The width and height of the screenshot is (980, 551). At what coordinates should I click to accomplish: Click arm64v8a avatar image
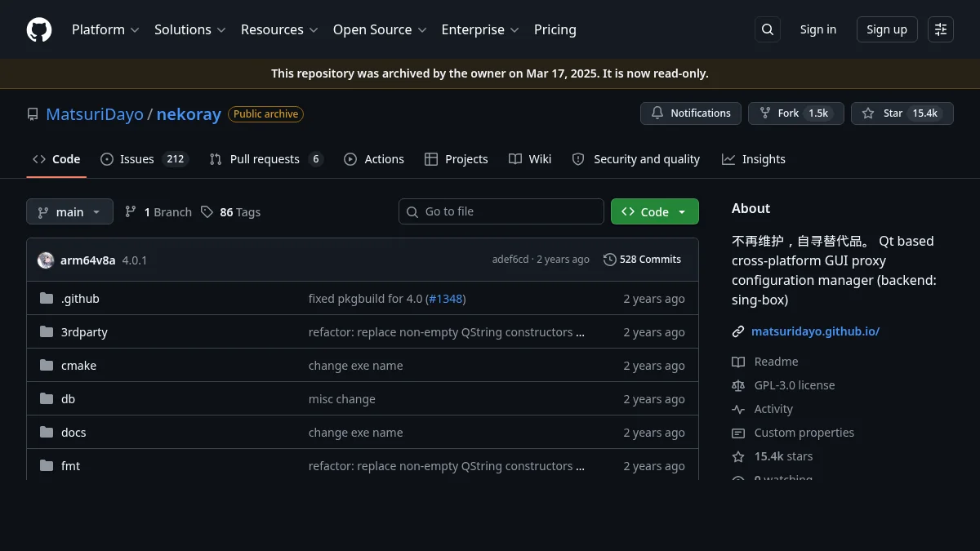click(46, 260)
